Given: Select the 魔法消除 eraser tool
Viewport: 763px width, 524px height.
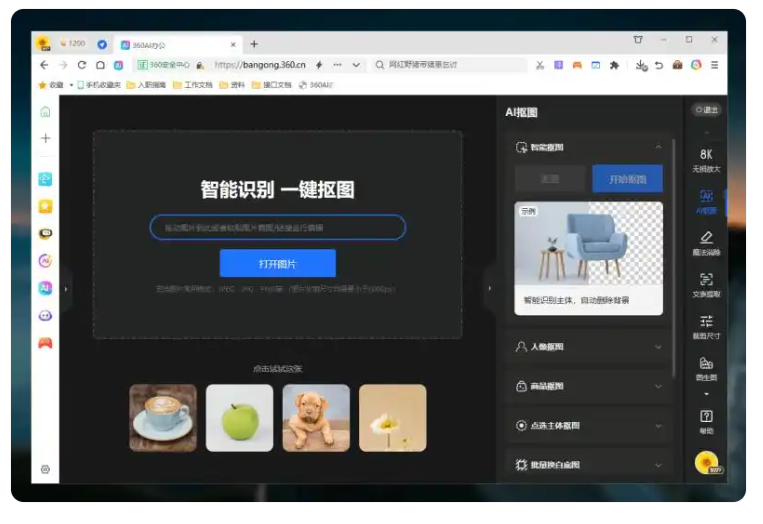Looking at the screenshot, I should pos(706,243).
